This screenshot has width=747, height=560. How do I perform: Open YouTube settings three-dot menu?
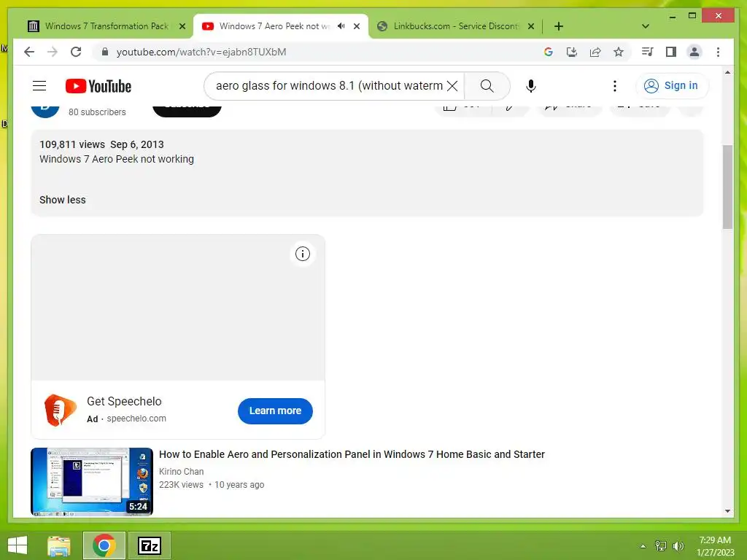614,86
